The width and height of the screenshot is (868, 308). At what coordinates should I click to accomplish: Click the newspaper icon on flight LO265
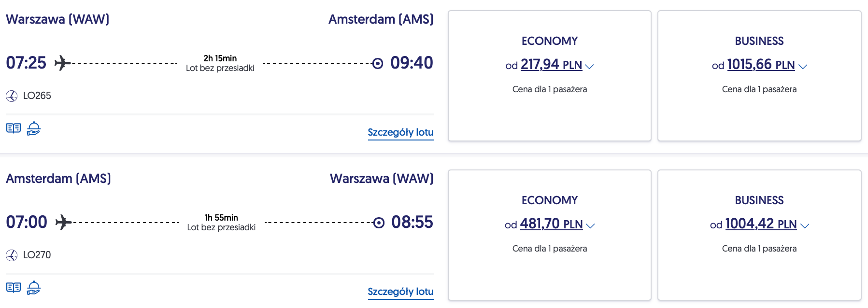tap(13, 128)
